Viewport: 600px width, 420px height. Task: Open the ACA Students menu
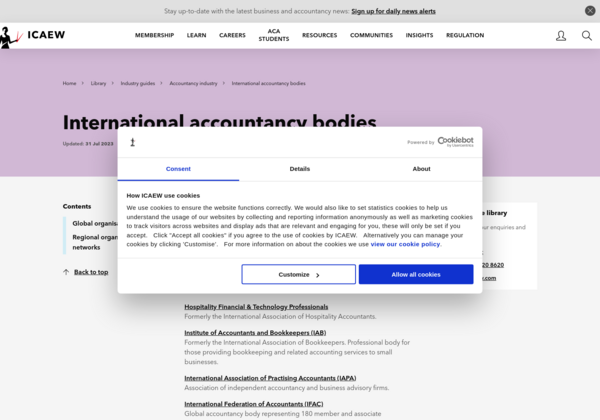click(274, 35)
